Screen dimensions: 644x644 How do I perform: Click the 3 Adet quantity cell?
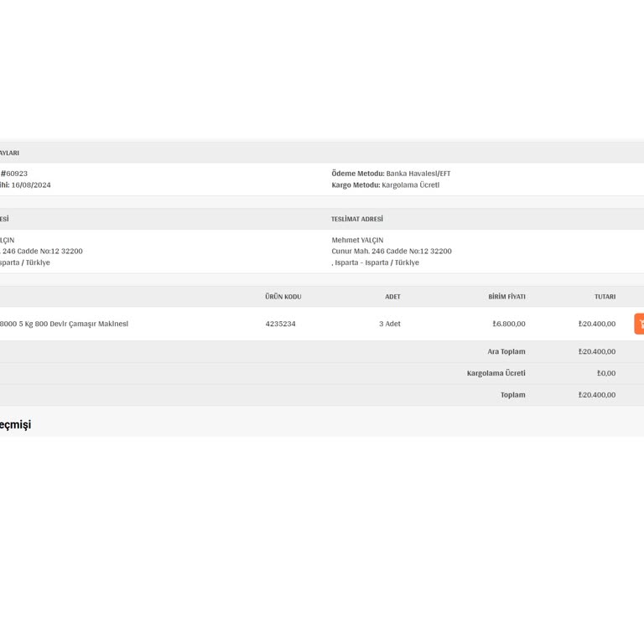[x=389, y=324]
